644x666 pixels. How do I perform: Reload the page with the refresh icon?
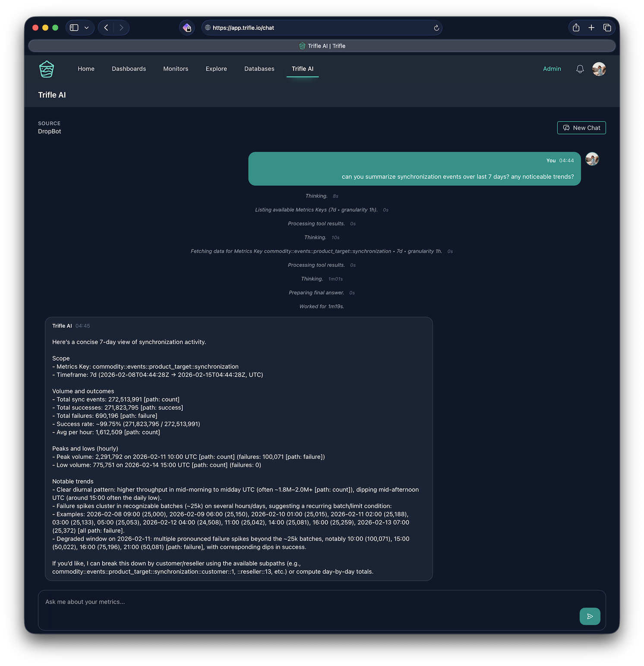436,28
